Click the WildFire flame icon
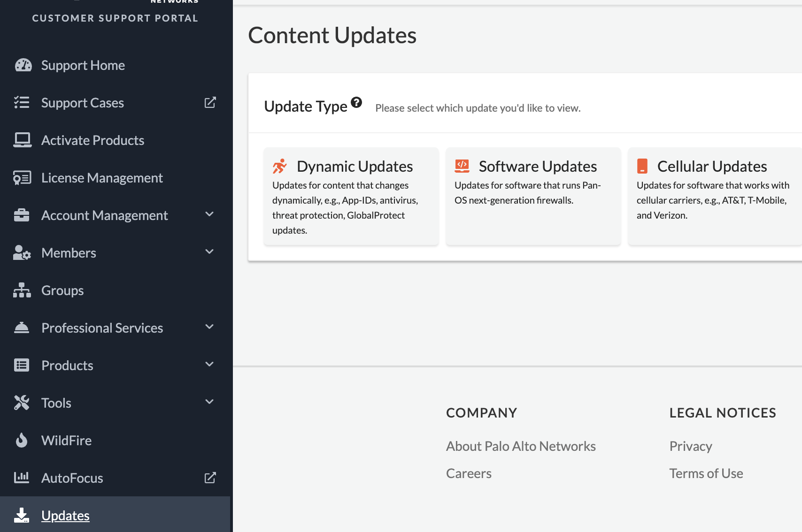Screen dimensions: 802x532 [22, 440]
